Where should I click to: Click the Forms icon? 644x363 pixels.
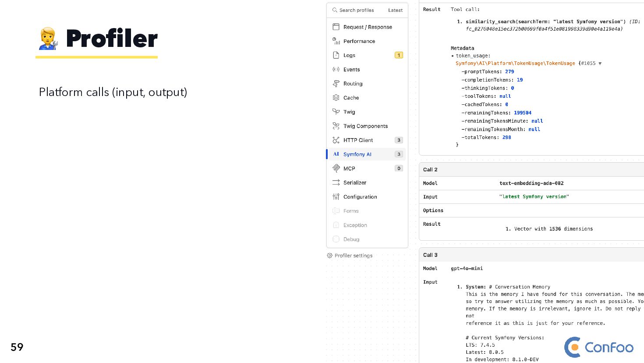point(336,211)
